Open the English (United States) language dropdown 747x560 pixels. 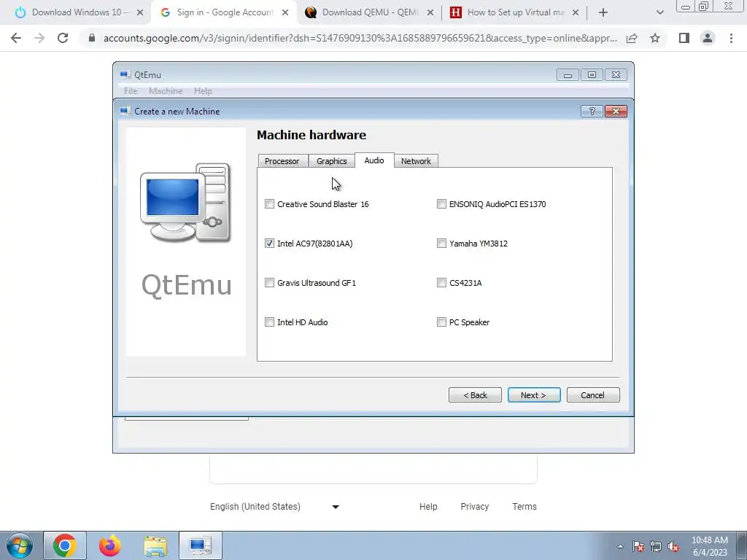(275, 507)
